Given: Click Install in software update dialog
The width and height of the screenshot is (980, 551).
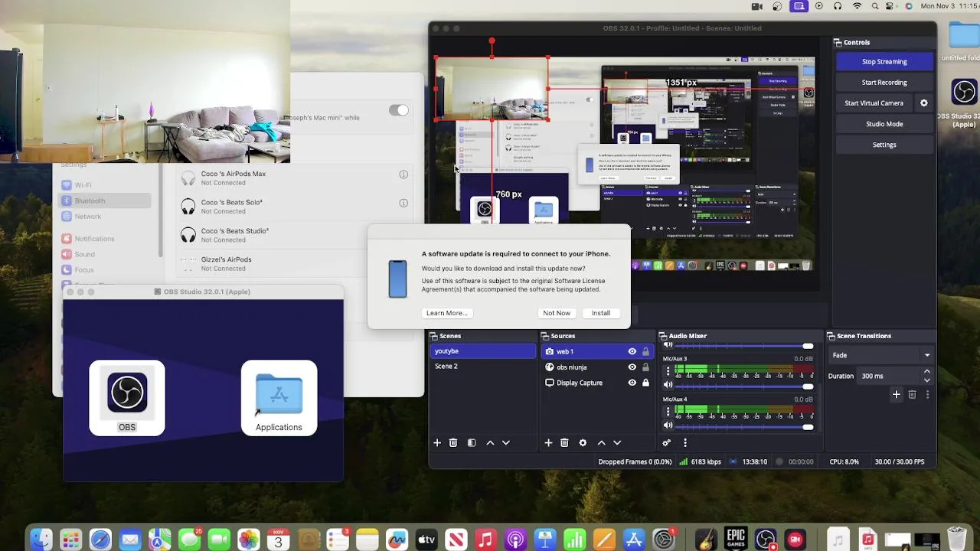Looking at the screenshot, I should pyautogui.click(x=600, y=313).
